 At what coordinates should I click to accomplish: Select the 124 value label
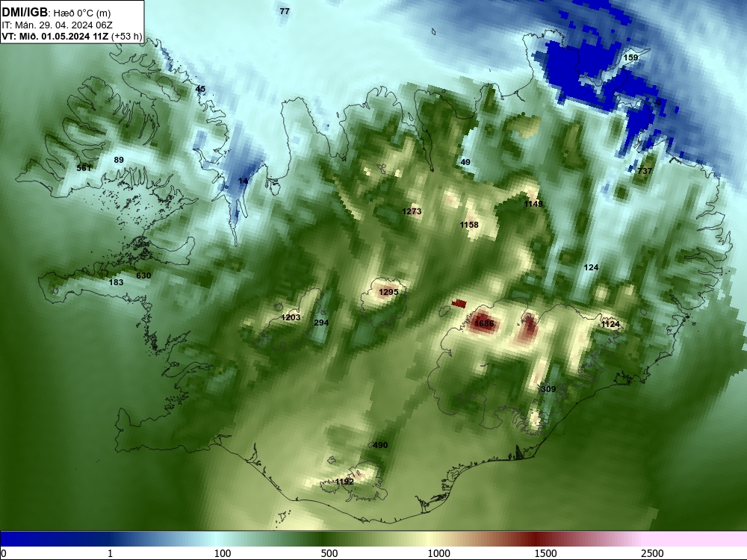click(591, 267)
